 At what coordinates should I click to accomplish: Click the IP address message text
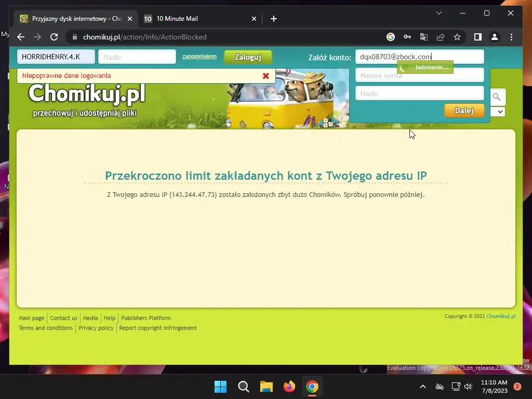265,195
